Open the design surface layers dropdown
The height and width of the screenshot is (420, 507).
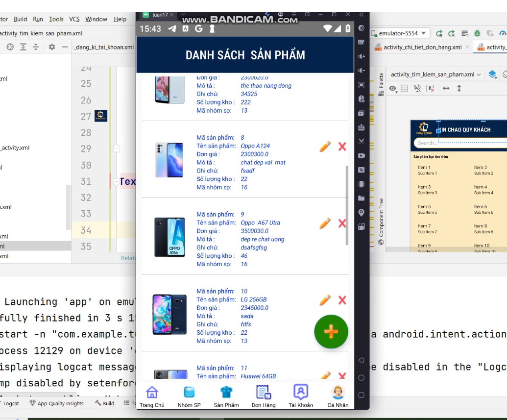pos(492,74)
